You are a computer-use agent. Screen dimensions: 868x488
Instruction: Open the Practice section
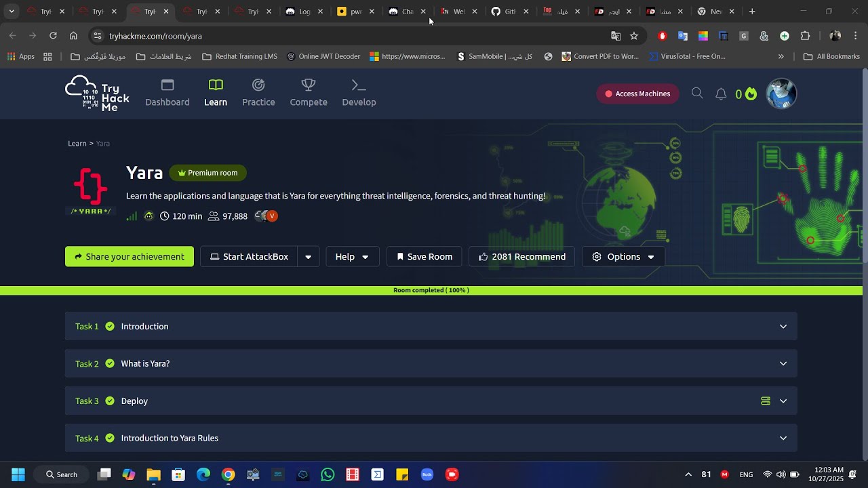258,94
